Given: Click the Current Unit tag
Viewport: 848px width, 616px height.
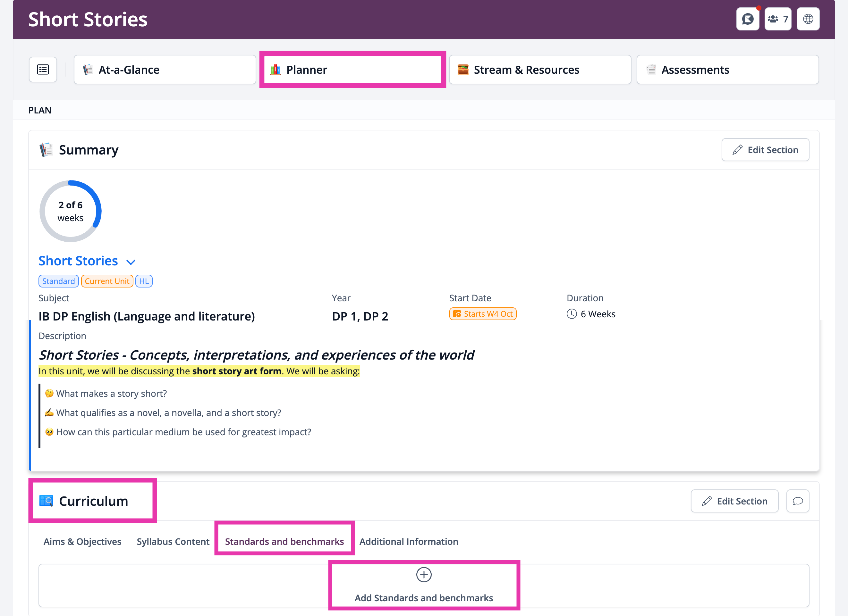Looking at the screenshot, I should [107, 281].
